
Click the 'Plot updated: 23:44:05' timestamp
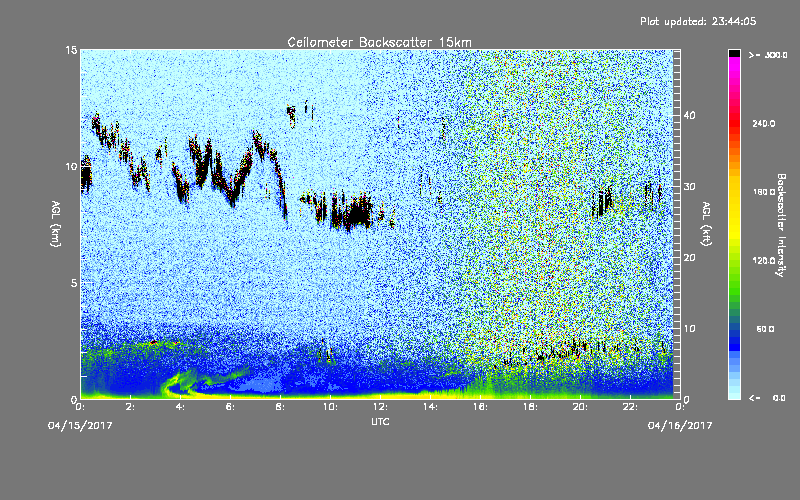pyautogui.click(x=698, y=21)
